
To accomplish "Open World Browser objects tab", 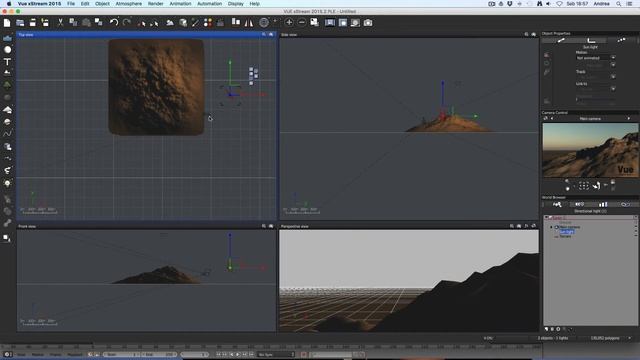I will (x=557, y=204).
